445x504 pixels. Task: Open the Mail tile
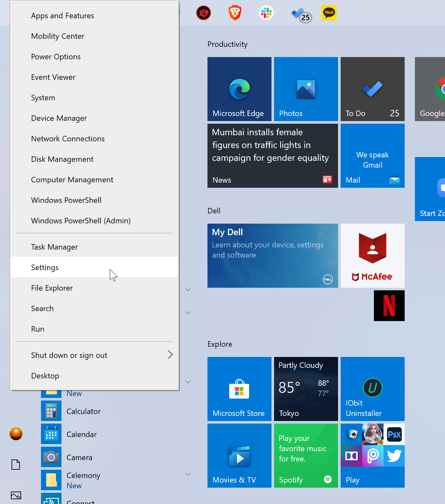click(x=373, y=156)
